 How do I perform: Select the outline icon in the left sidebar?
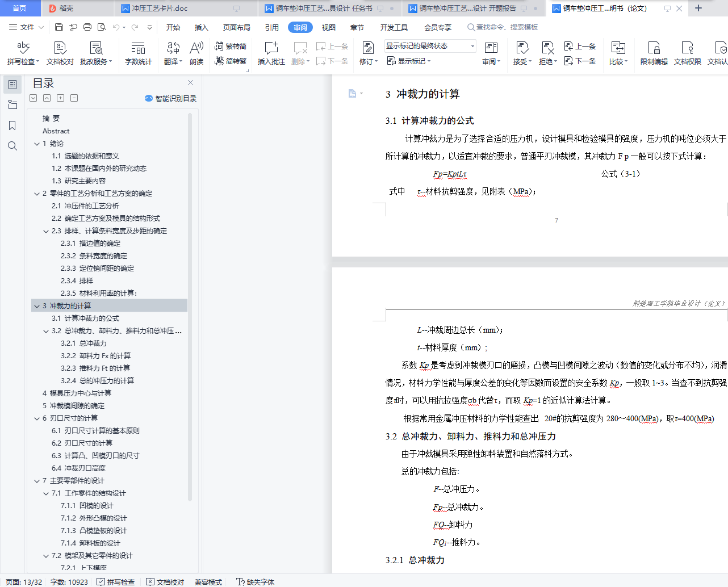(x=12, y=85)
